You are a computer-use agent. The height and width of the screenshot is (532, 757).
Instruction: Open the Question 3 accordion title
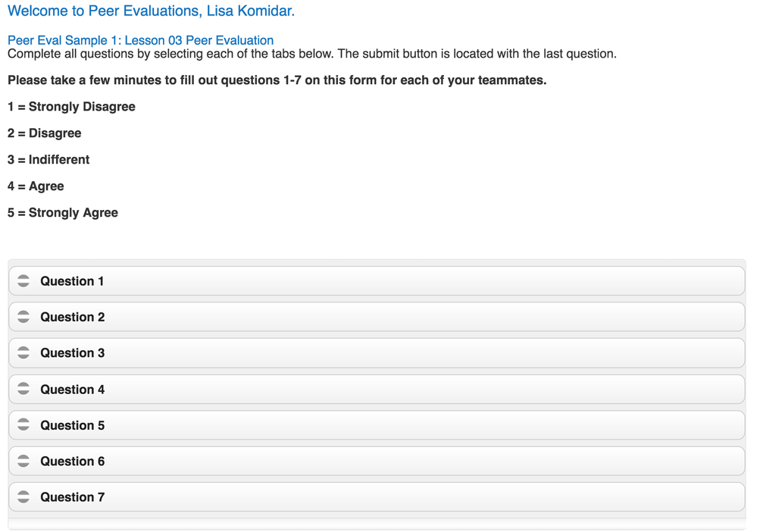(x=73, y=353)
